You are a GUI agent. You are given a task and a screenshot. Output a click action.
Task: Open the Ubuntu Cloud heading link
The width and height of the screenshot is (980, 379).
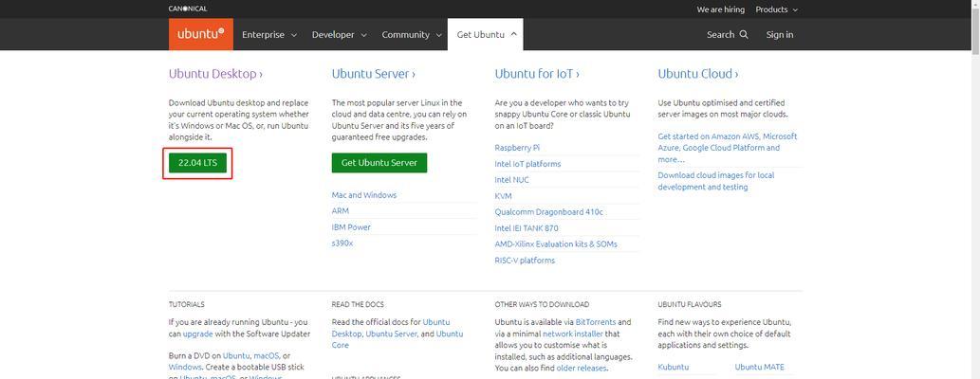[698, 74]
